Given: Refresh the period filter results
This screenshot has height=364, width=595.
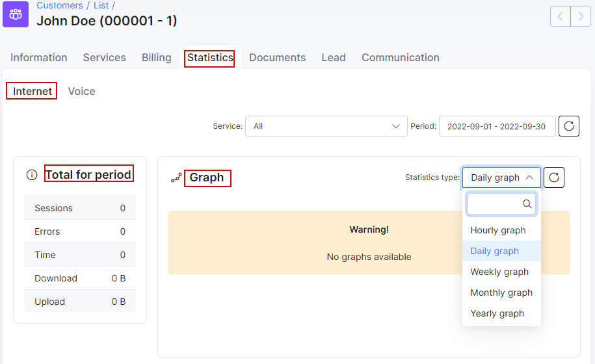Looking at the screenshot, I should tap(569, 126).
